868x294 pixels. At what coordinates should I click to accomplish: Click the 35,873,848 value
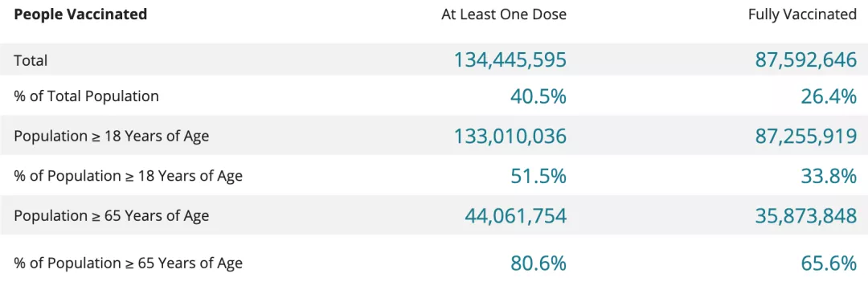(806, 216)
